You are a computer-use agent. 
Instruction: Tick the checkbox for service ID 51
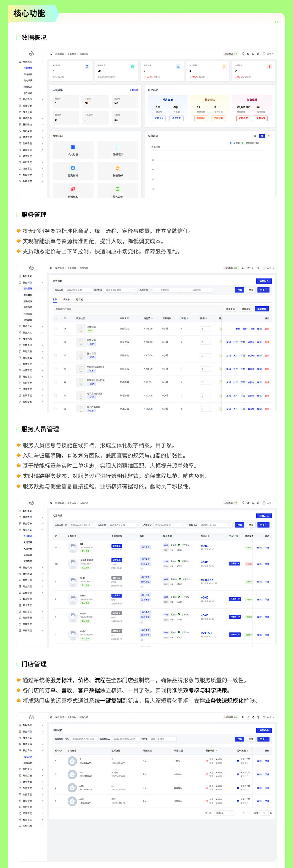tap(56, 329)
